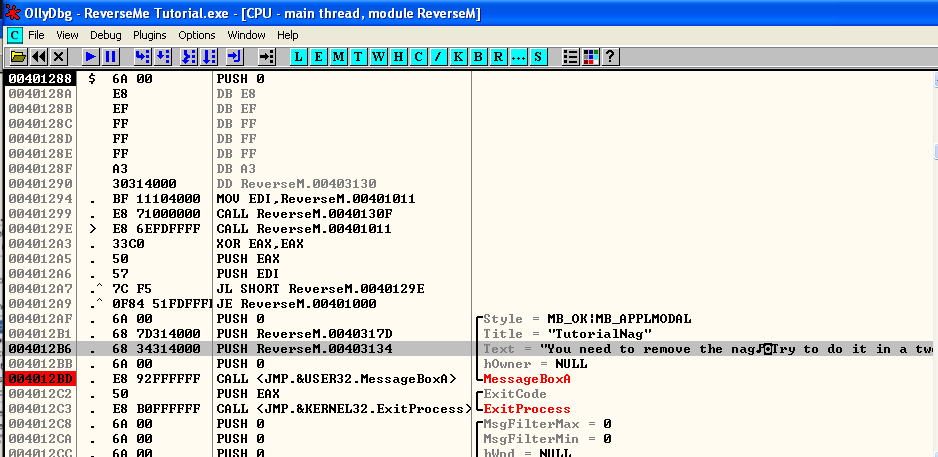This screenshot has height=457, width=938.
Task: Click the Step into toolbar icon
Action: click(143, 57)
